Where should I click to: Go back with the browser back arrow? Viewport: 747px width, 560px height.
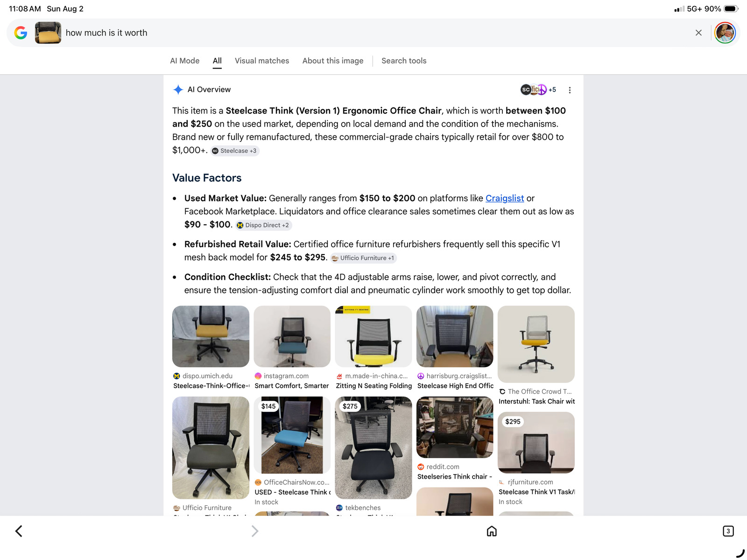coord(19,531)
